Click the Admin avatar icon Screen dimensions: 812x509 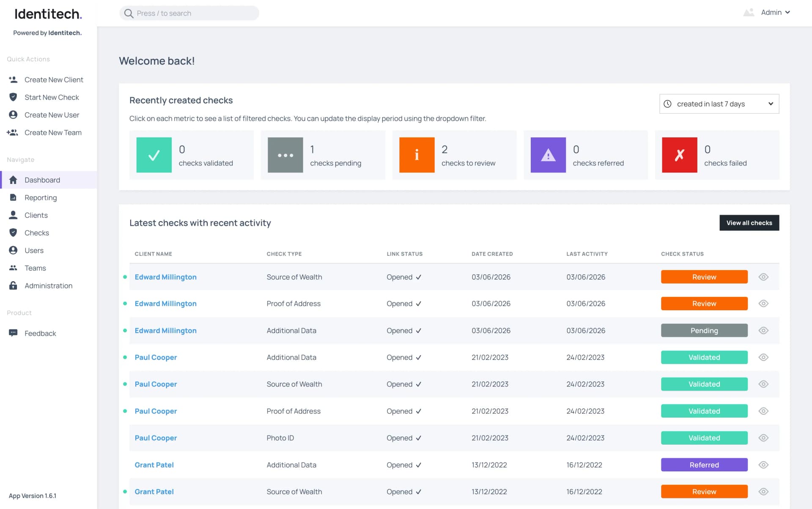click(x=749, y=12)
